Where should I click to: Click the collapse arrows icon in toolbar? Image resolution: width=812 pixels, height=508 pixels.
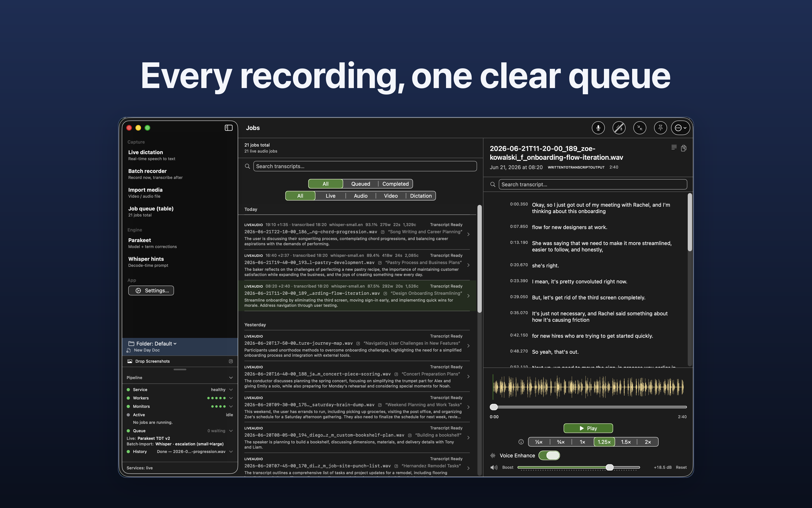click(x=639, y=128)
